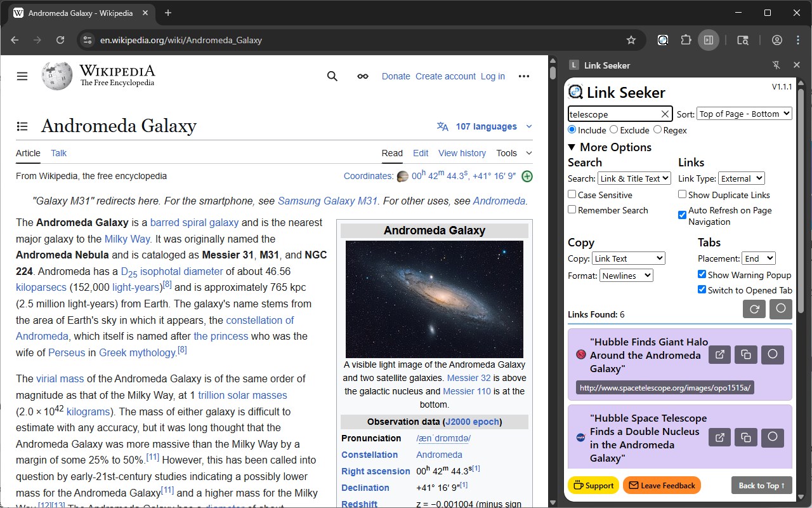Viewport: 812px width, 508px height.
Task: Open the Chrome extensions puzzle icon
Action: pos(686,40)
